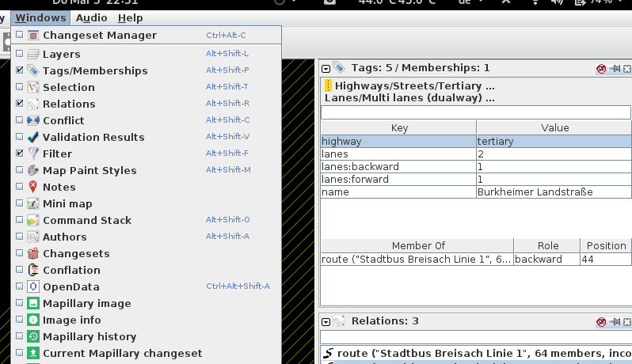Select the Stadtbus Breisach Linie 1 membership row

tap(477, 260)
